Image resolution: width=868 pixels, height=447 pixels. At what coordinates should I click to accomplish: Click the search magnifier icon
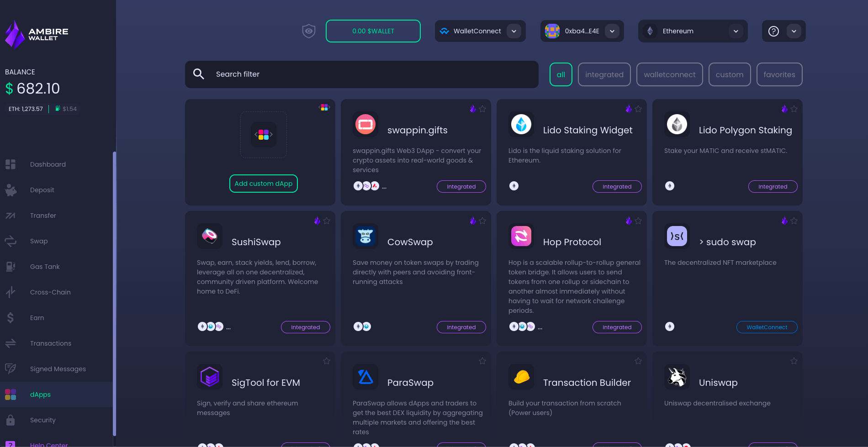[199, 74]
